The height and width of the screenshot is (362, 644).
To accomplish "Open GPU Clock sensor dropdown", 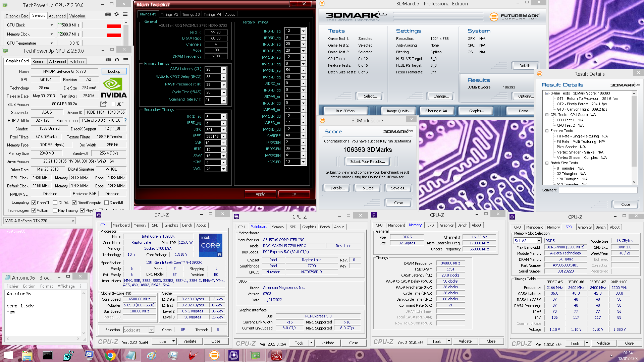I will [x=52, y=25].
